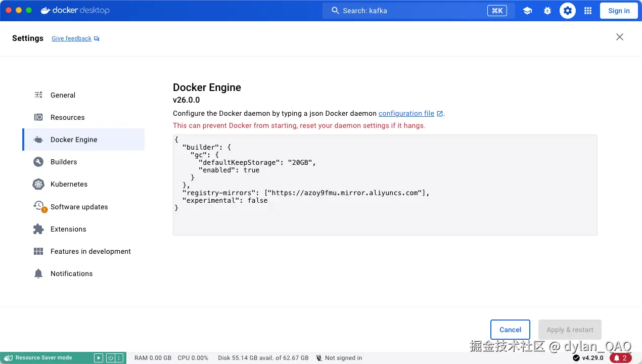The image size is (642, 364).
Task: Click the Docker Engine whale sidebar icon
Action: [38, 140]
